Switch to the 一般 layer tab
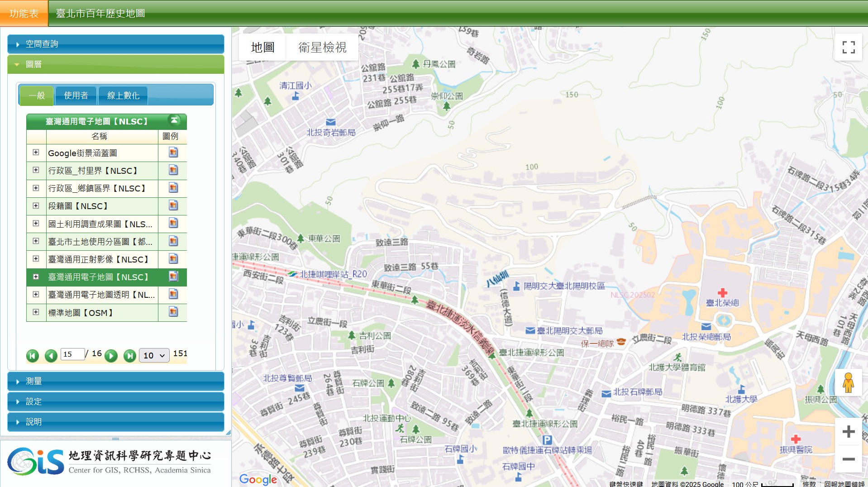The height and width of the screenshot is (487, 868). click(37, 95)
